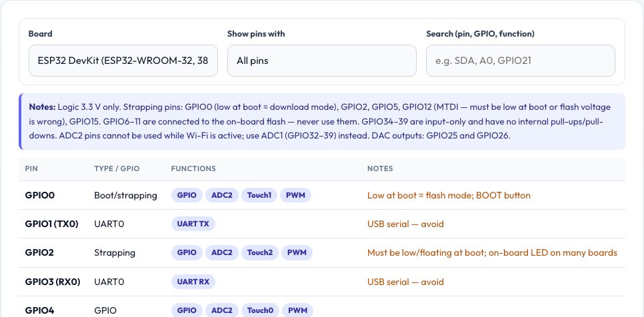Click the PWM tag in GPIO2 row
This screenshot has height=317, width=644.
pos(297,252)
